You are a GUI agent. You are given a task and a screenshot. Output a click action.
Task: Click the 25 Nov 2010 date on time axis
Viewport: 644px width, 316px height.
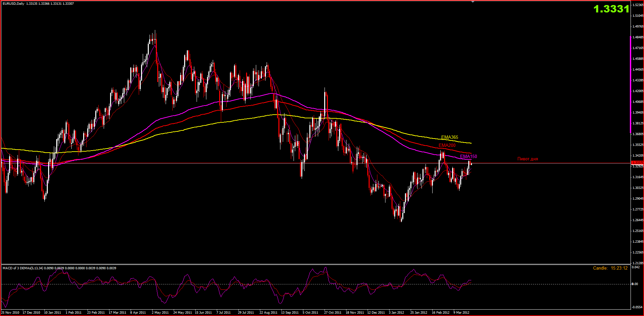(10, 313)
